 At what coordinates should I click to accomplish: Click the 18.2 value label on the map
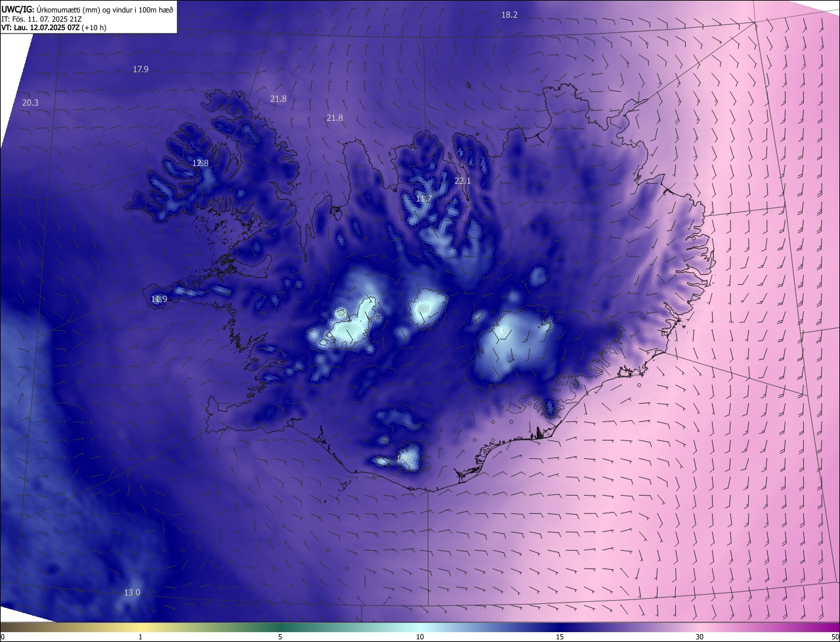point(509,14)
